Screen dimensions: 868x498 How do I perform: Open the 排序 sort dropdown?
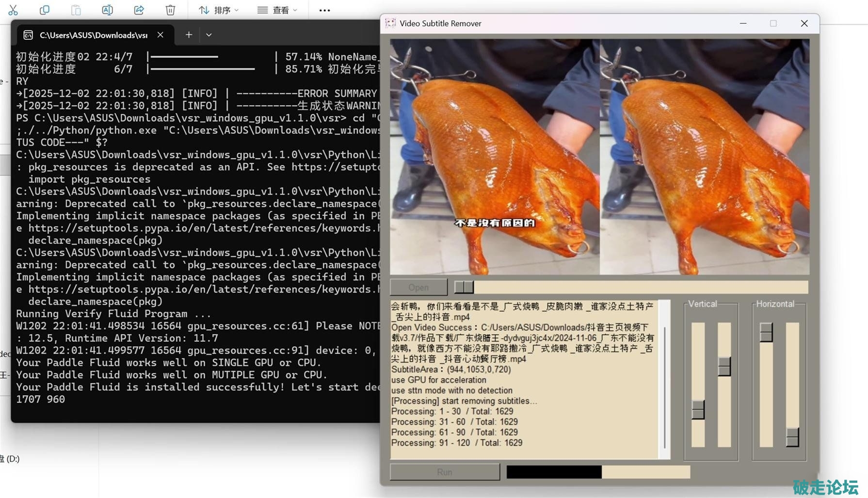coord(219,10)
